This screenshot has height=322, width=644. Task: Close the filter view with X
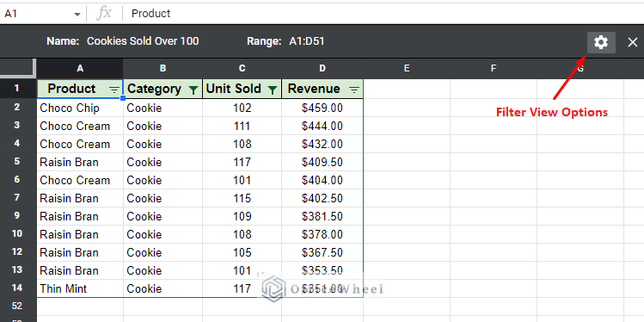[633, 42]
